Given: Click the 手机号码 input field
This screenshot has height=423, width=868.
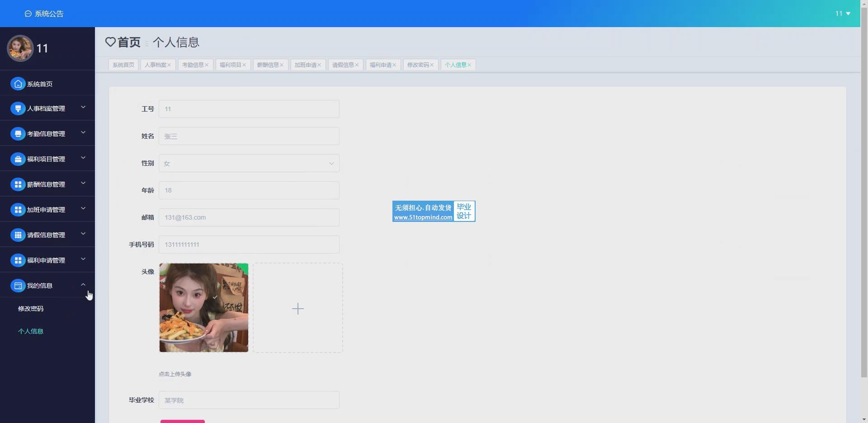Looking at the screenshot, I should [249, 244].
